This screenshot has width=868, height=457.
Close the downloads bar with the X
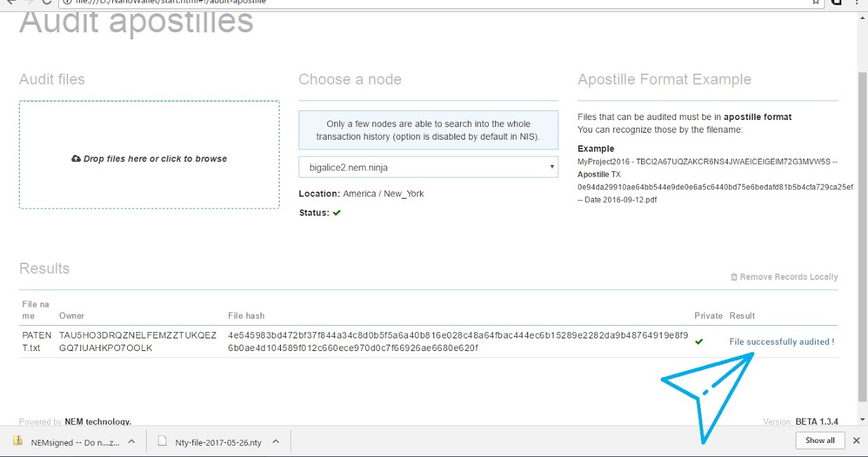tap(856, 441)
